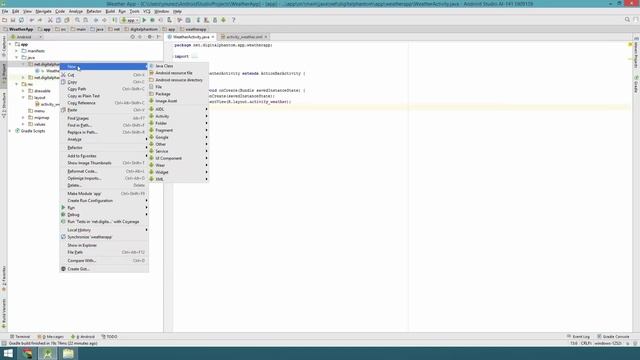Click Make Module 'app' entry
Image resolution: width=640 pixels, height=360 pixels.
104,193
